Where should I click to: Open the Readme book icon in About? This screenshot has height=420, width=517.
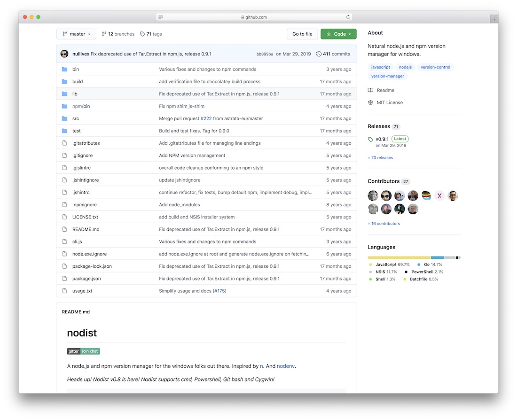click(371, 90)
